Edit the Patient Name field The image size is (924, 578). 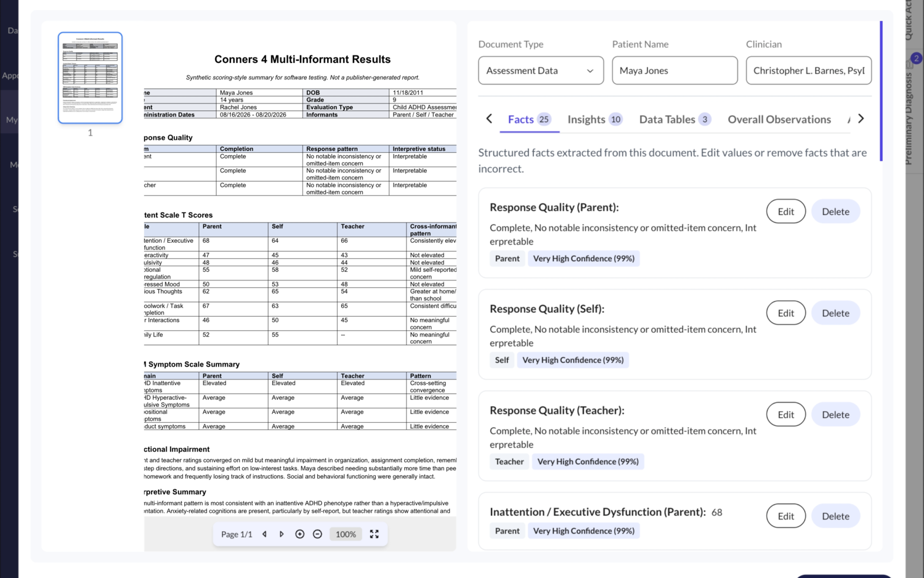675,70
